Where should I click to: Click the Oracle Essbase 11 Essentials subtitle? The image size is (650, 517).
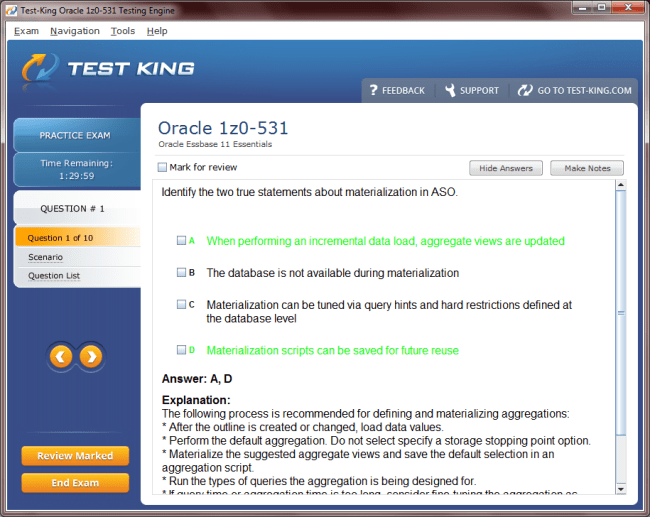pyautogui.click(x=215, y=144)
